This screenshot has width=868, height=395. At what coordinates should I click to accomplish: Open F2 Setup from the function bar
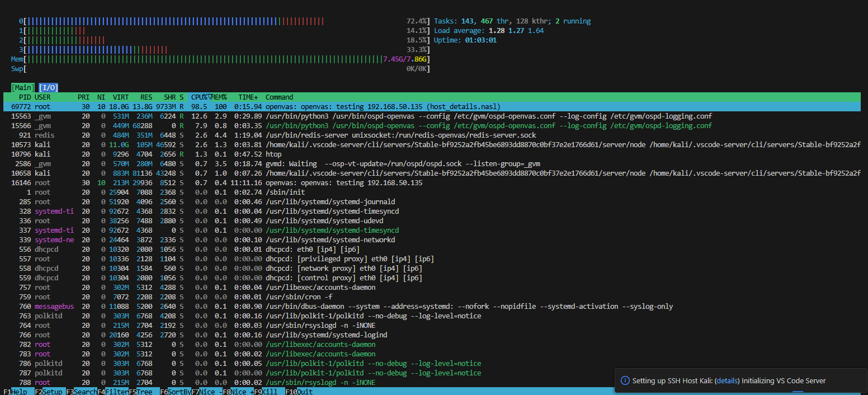pyautogui.click(x=52, y=392)
